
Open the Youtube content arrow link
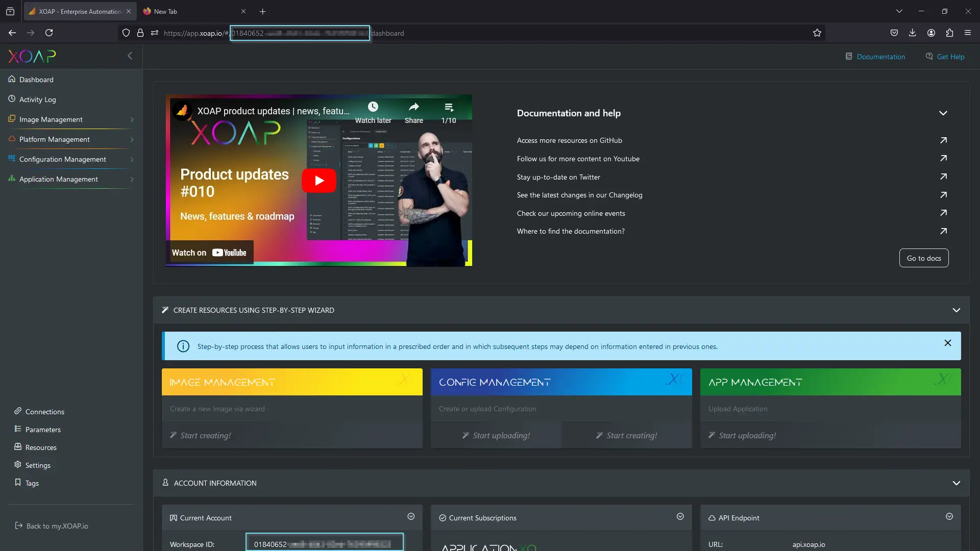point(943,159)
